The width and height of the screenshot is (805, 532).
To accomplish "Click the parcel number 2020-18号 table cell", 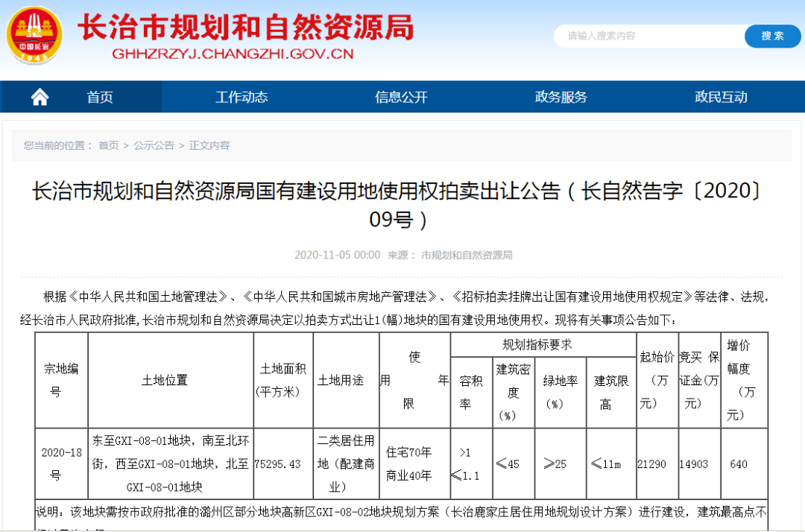I will (60, 463).
